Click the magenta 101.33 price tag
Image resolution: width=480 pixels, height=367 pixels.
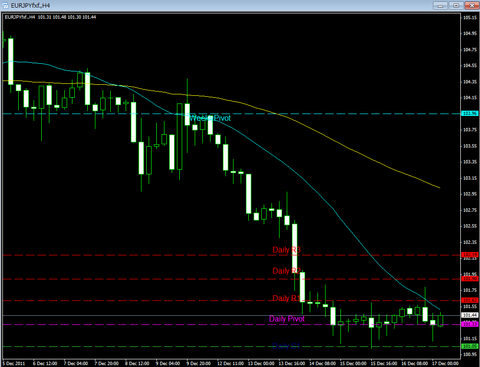tap(470, 324)
